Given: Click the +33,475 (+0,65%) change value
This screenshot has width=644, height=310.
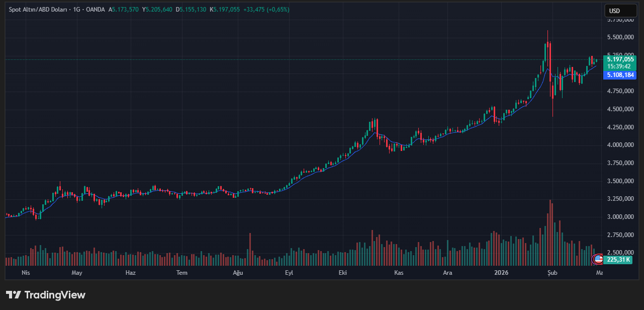Looking at the screenshot, I should click(266, 10).
